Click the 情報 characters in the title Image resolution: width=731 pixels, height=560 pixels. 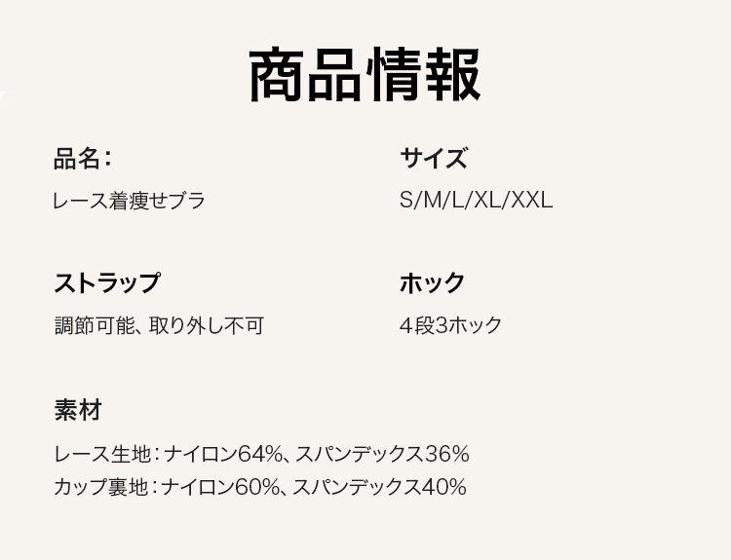coord(423,75)
